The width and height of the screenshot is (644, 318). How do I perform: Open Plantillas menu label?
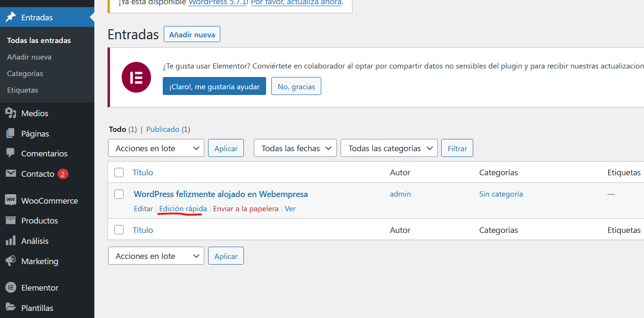(x=37, y=308)
